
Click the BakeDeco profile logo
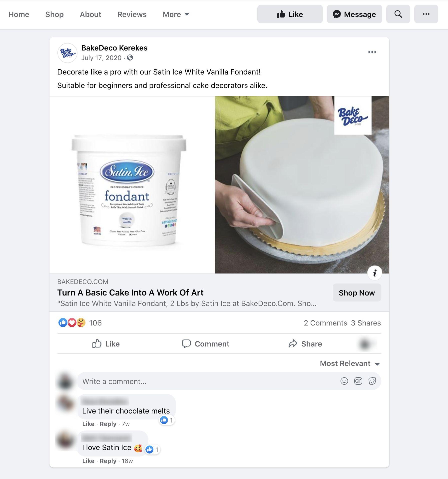(x=67, y=53)
